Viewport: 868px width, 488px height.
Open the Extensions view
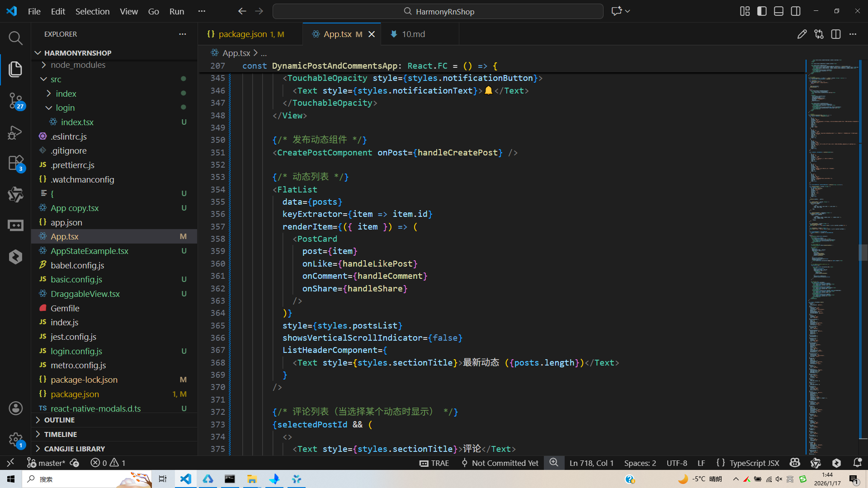click(x=15, y=163)
